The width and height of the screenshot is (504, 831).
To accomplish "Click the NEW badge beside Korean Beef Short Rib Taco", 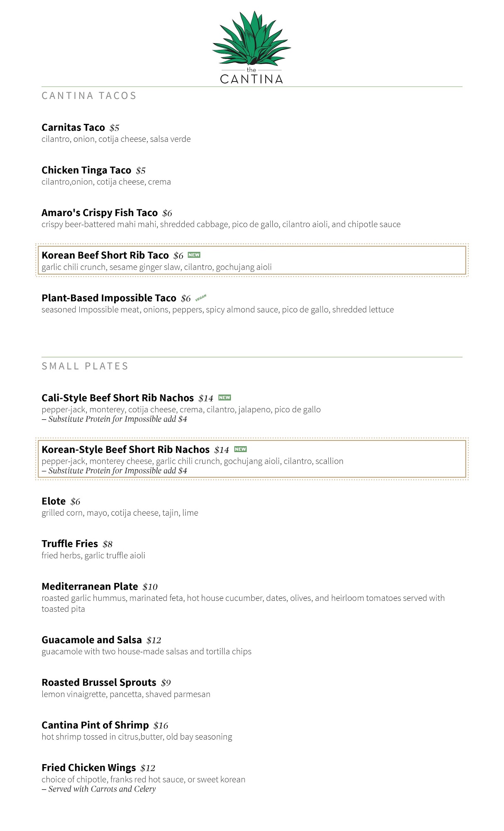I will 194,255.
